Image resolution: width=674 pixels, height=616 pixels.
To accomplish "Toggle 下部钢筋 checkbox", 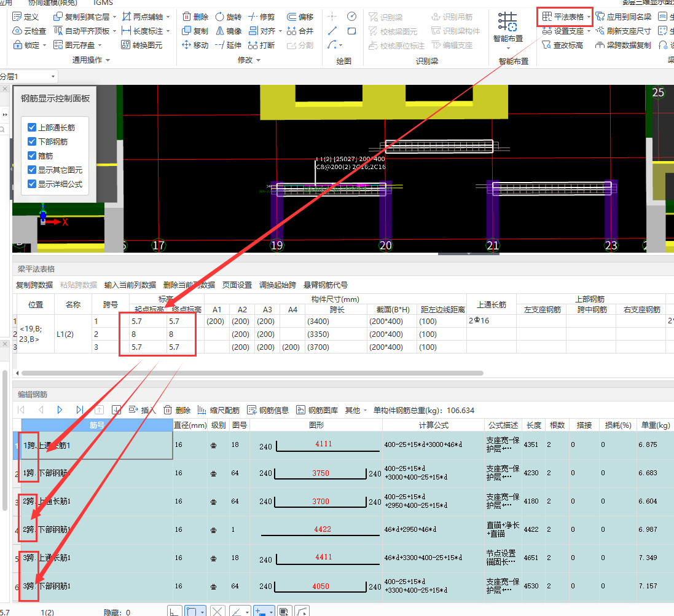I will pos(32,141).
